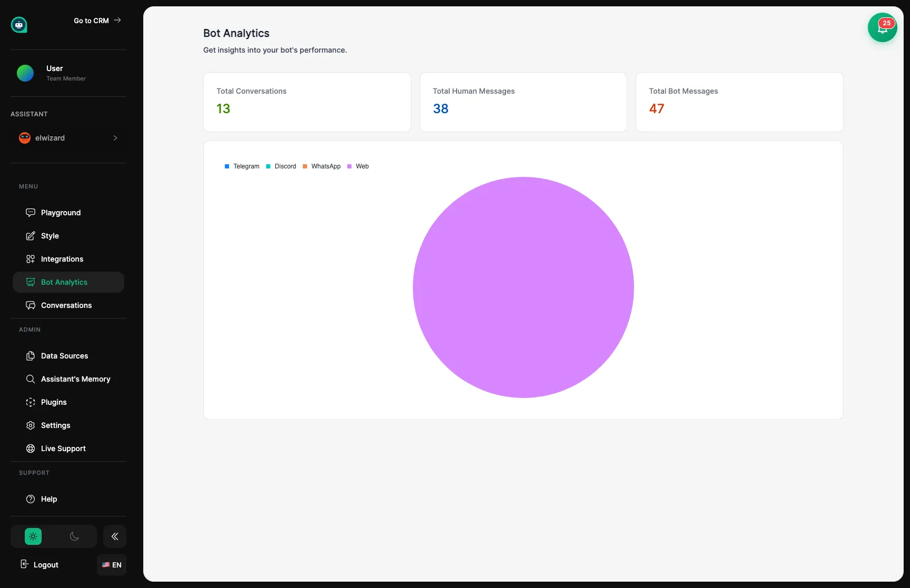This screenshot has width=910, height=588.
Task: Open the Settings menu item
Action: click(x=68, y=425)
